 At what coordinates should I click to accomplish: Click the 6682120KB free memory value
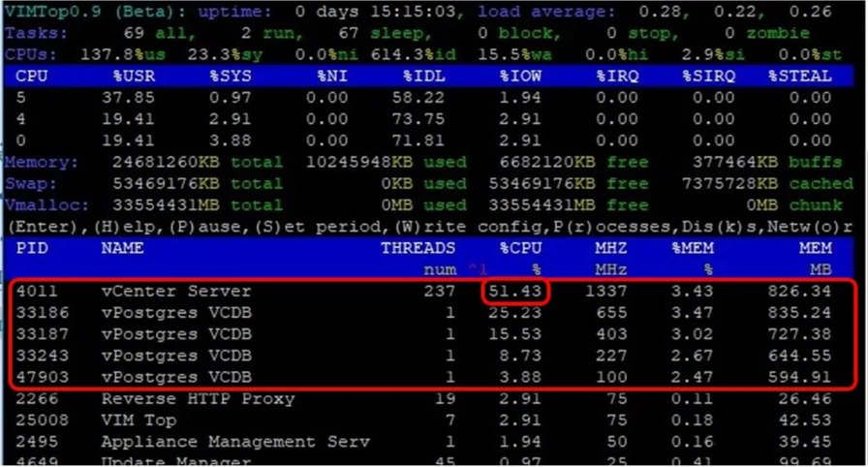coord(547,162)
